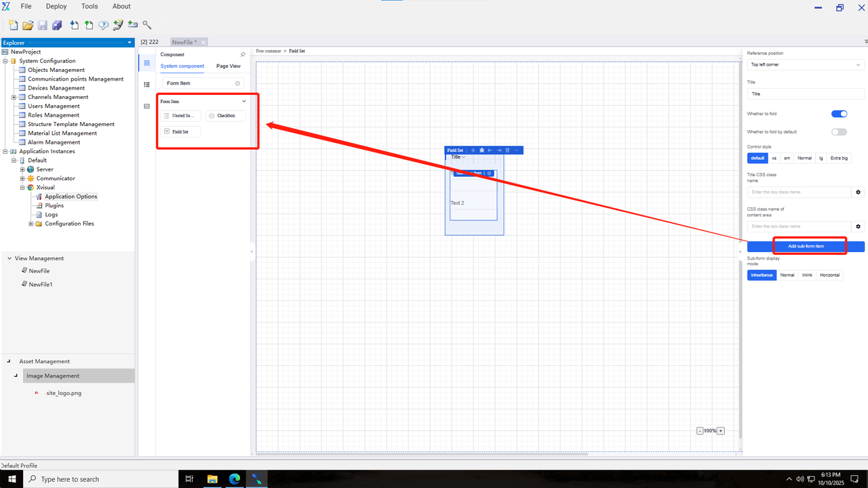Click the zoom out minus button

(700, 430)
